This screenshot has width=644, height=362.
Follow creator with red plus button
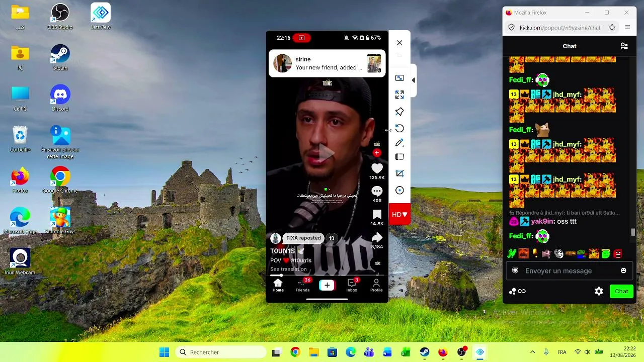tap(377, 153)
